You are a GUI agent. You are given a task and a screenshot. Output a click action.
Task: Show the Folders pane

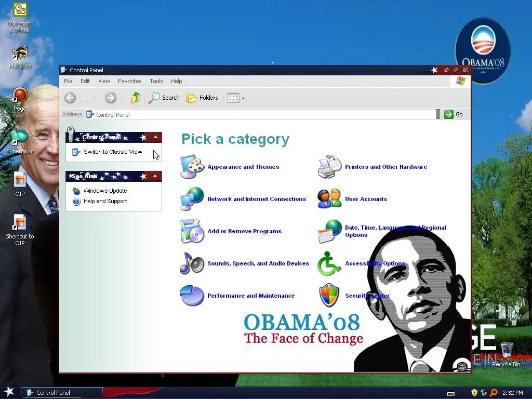pyautogui.click(x=202, y=98)
